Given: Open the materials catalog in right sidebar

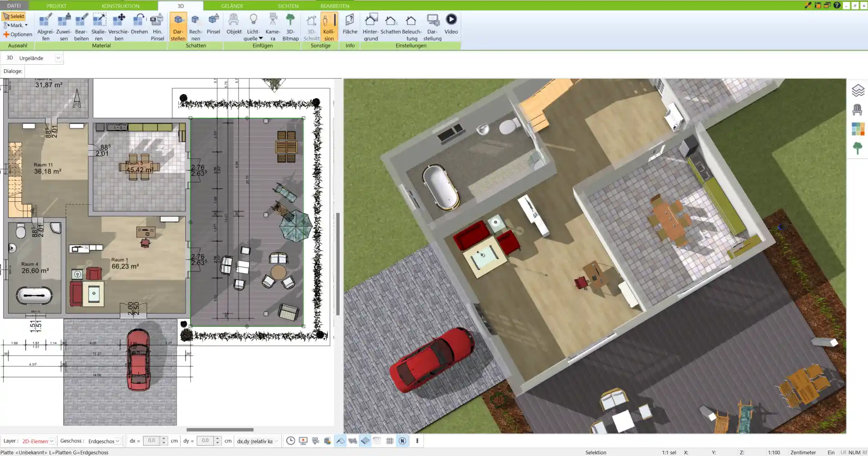Looking at the screenshot, I should coord(858,129).
